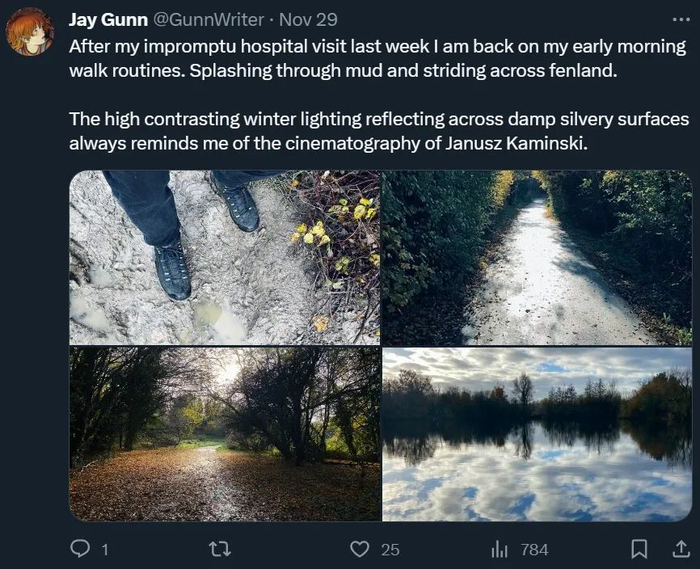The width and height of the screenshot is (700, 569).
Task: Click the reply count of 1
Action: (104, 549)
